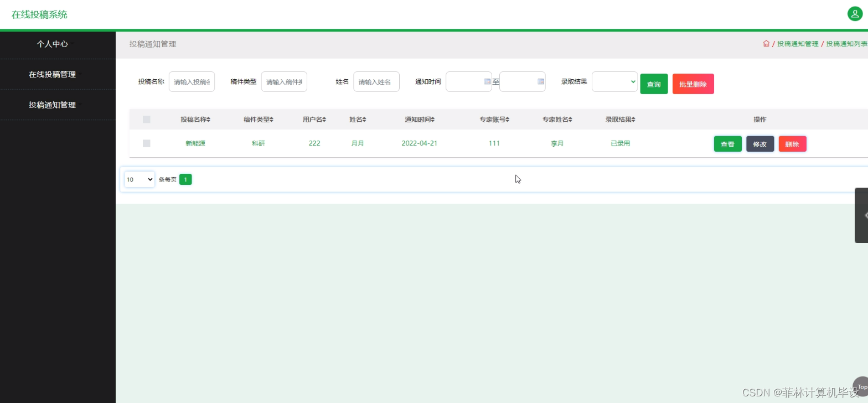Click 投稿通知列表 breadcrumb link
The height and width of the screenshot is (403, 868).
point(847,44)
